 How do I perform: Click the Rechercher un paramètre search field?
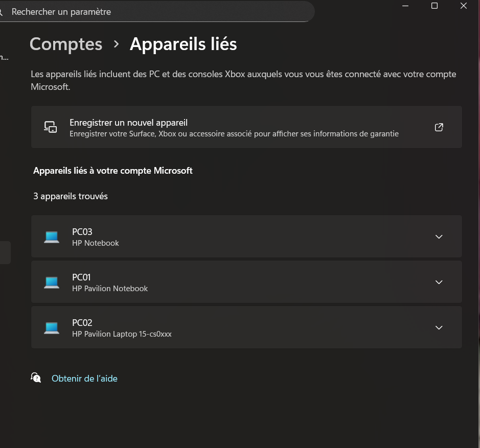click(153, 11)
